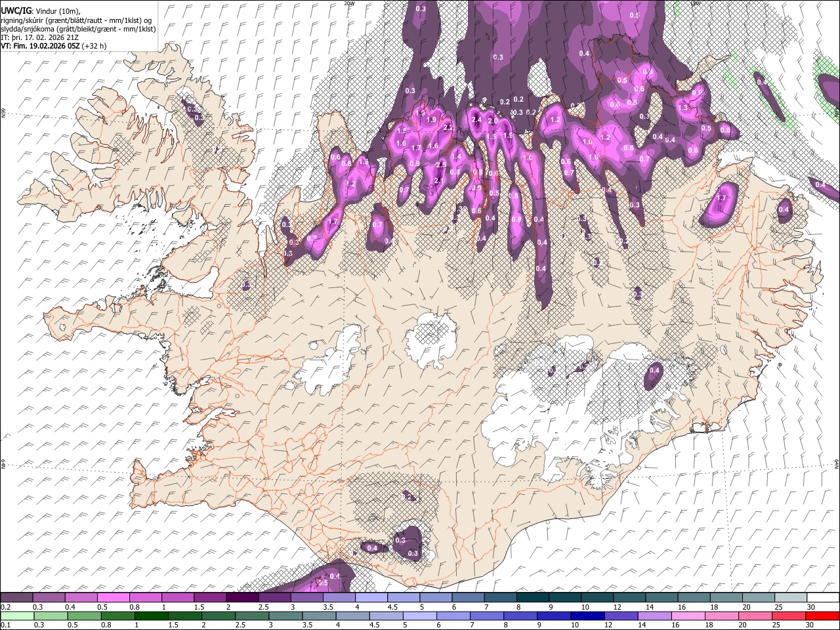Click the 2.0 precipitation value on the map

coord(493,121)
